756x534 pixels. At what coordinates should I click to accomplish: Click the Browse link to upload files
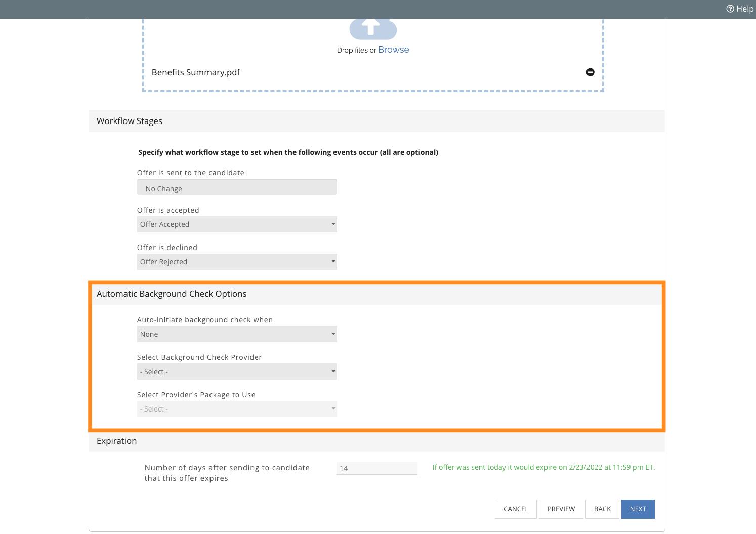click(x=393, y=50)
